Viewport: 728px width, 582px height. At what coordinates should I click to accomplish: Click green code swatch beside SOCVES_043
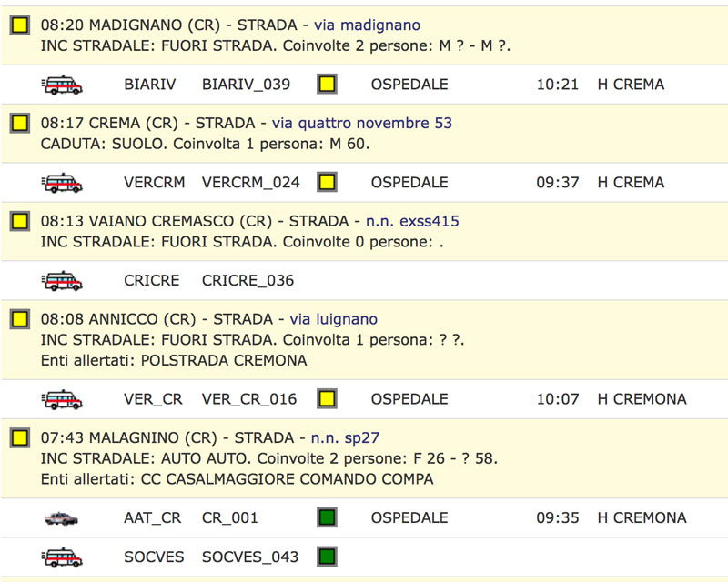[327, 557]
